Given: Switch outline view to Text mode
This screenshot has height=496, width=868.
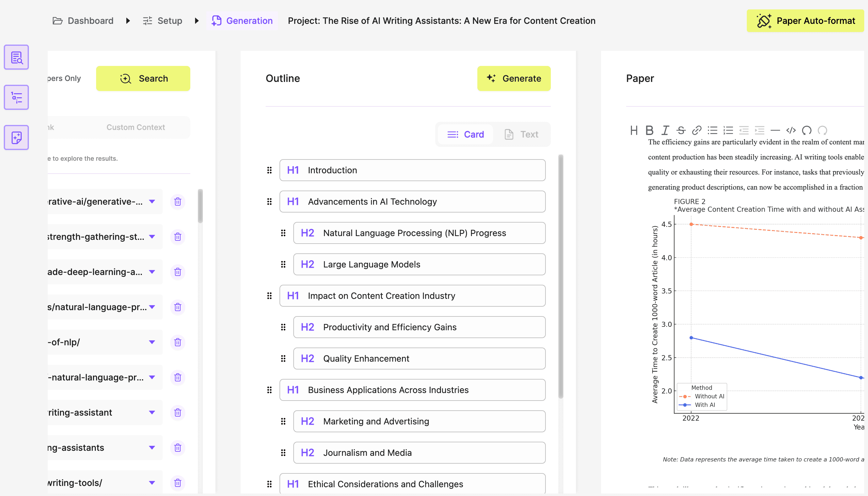Looking at the screenshot, I should (521, 134).
